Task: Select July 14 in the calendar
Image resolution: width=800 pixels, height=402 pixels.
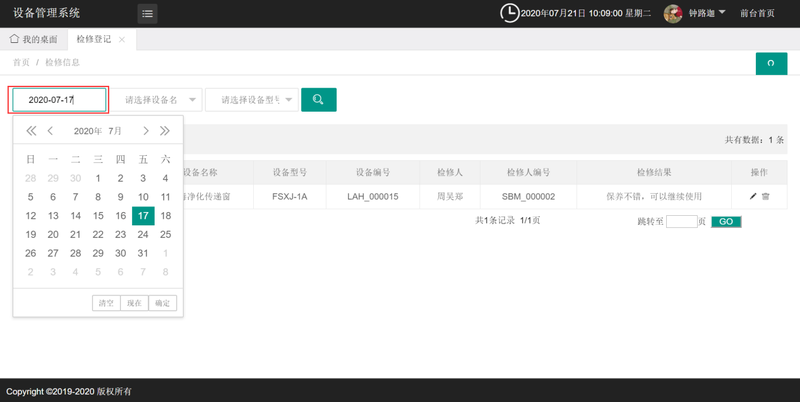Action: (76, 216)
